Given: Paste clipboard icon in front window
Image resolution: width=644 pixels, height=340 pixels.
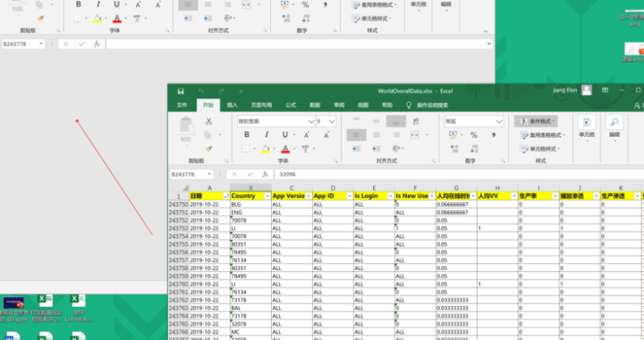Looking at the screenshot, I should pyautogui.click(x=186, y=125).
